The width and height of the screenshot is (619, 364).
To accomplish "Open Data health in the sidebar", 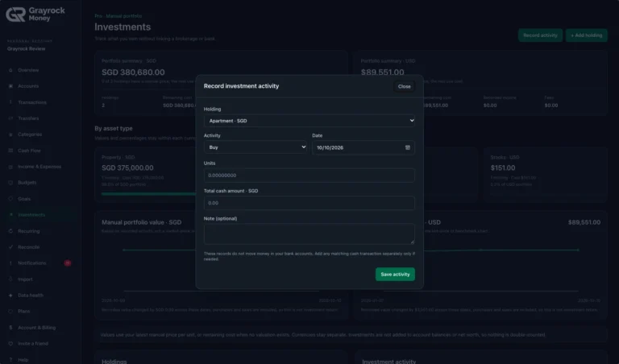I will pos(31,296).
